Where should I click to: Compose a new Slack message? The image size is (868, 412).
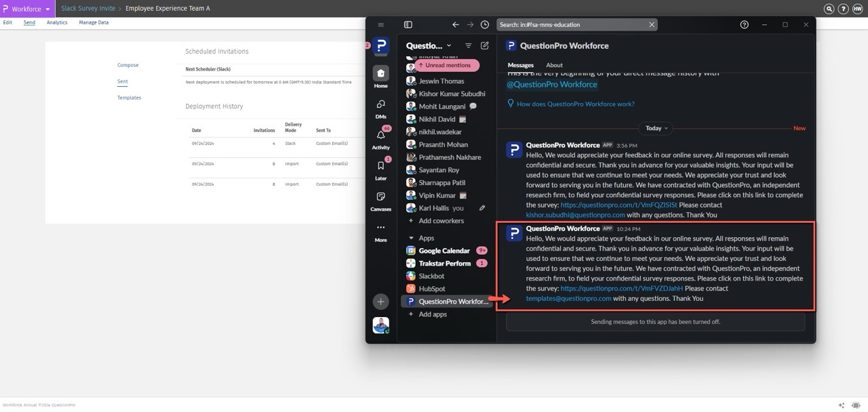click(x=485, y=45)
